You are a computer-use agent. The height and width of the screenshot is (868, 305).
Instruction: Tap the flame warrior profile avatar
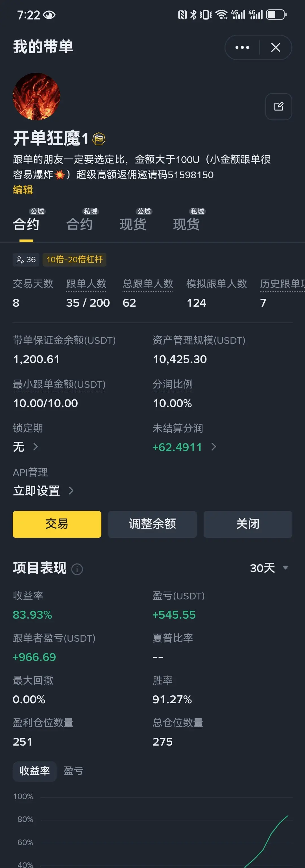(x=36, y=96)
